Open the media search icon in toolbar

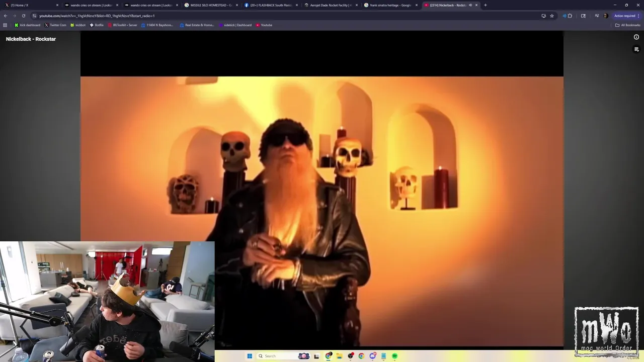583,16
